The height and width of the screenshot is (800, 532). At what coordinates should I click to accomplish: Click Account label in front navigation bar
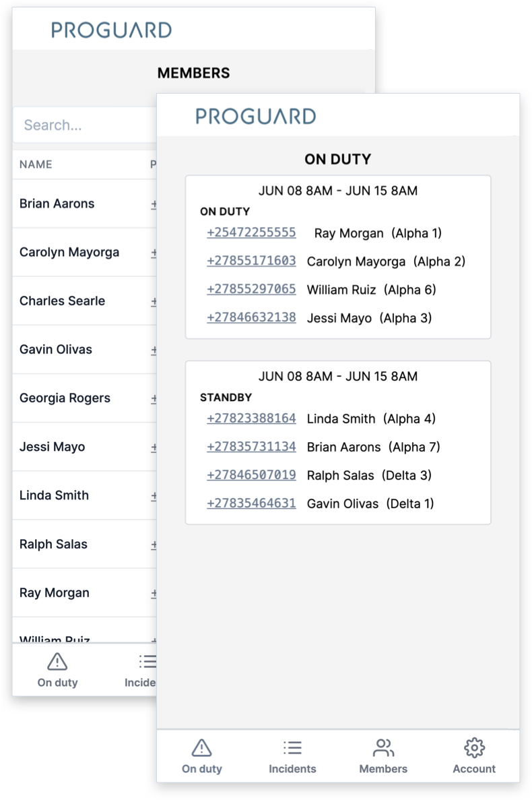(474, 769)
